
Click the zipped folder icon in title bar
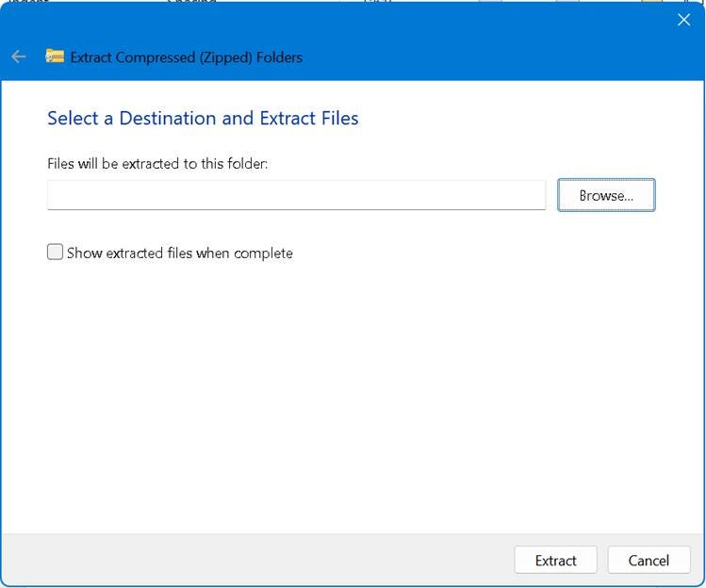click(x=55, y=57)
